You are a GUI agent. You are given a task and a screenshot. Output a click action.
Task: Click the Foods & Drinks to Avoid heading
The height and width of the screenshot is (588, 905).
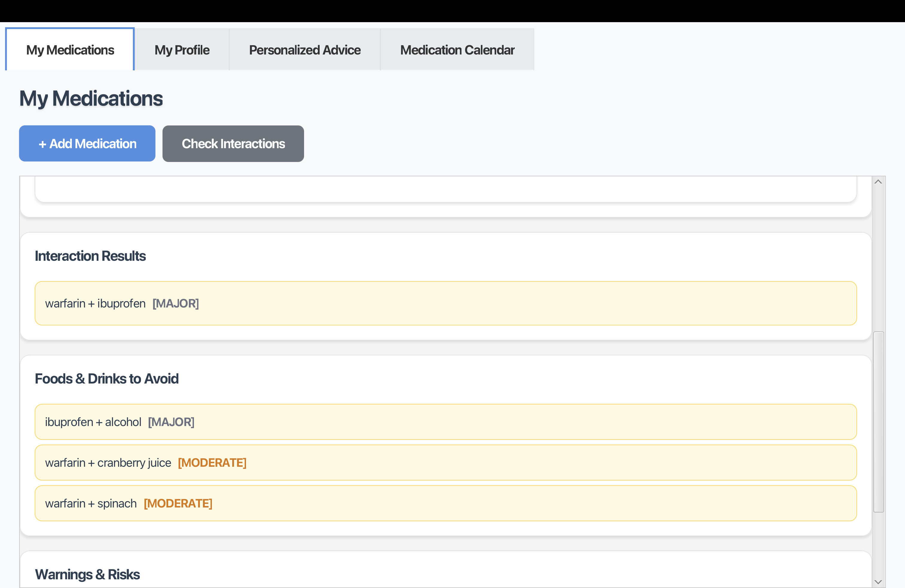click(x=107, y=379)
